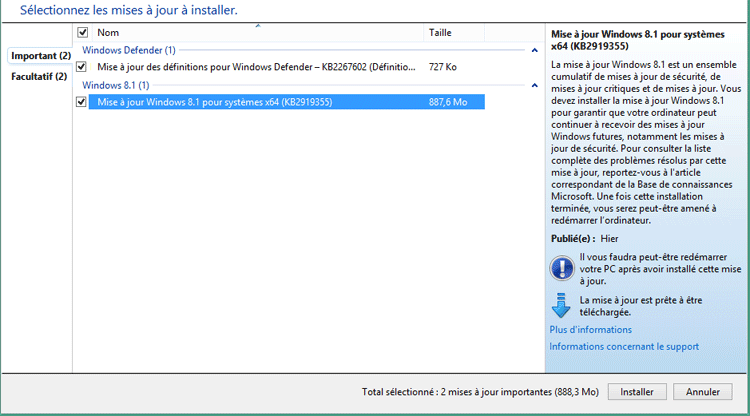Click the Windows 8.1 (1) group label
Viewport: 750px width, 416px height.
[115, 85]
